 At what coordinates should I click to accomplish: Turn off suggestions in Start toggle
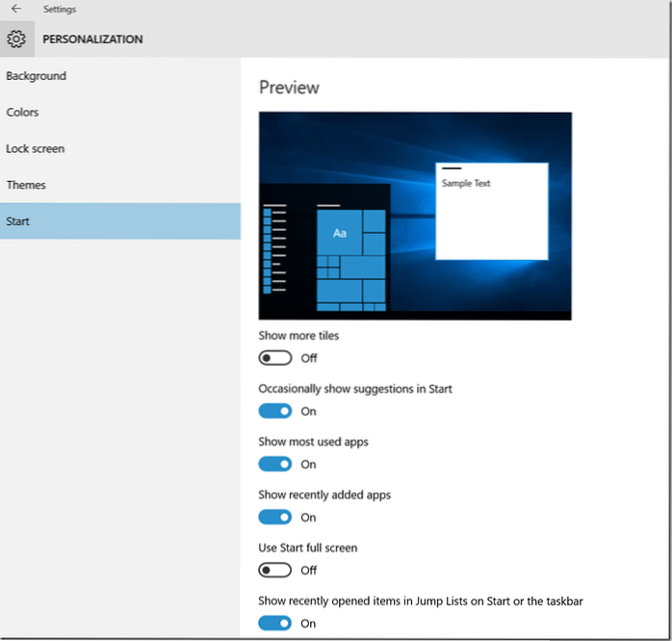click(x=275, y=411)
